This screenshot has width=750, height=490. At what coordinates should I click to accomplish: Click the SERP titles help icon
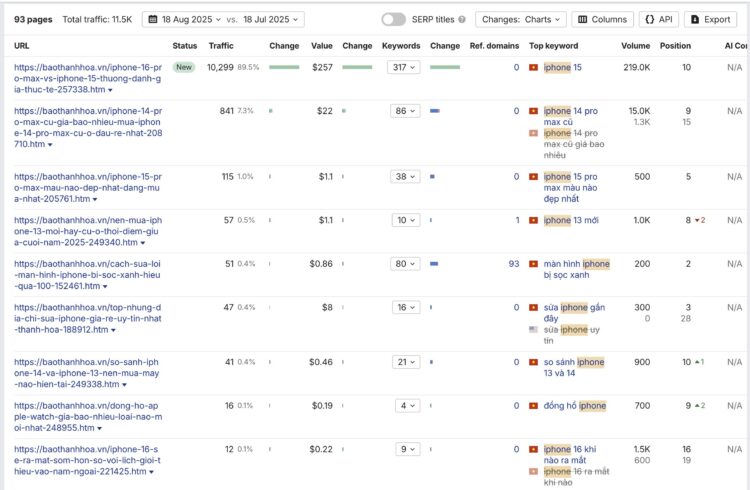462,20
